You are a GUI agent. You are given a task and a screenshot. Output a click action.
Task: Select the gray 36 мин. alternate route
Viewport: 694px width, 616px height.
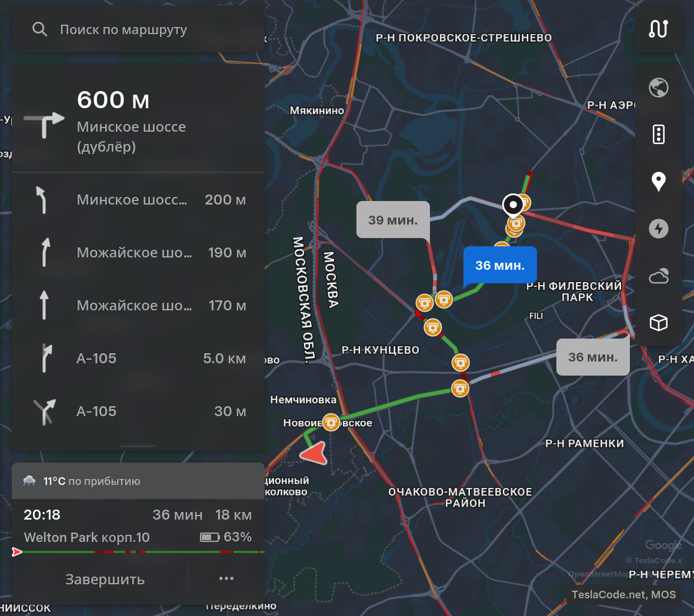click(593, 357)
